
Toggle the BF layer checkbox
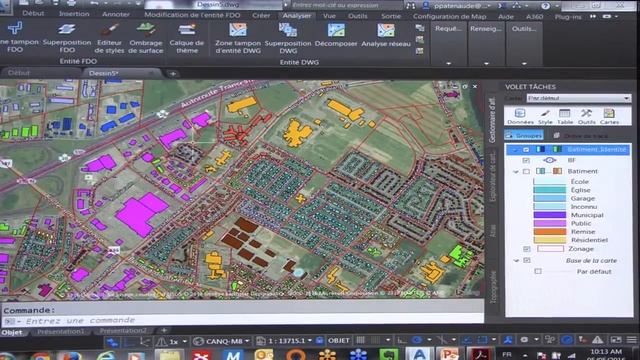coord(526,160)
